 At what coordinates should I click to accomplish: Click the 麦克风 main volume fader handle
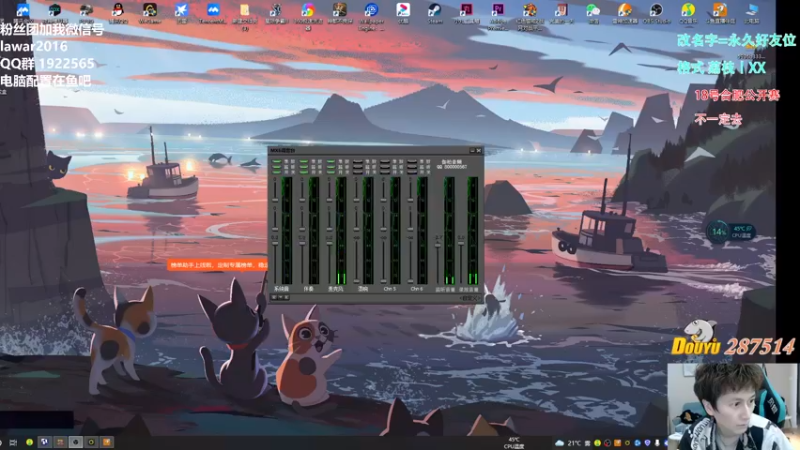pyautogui.click(x=329, y=243)
